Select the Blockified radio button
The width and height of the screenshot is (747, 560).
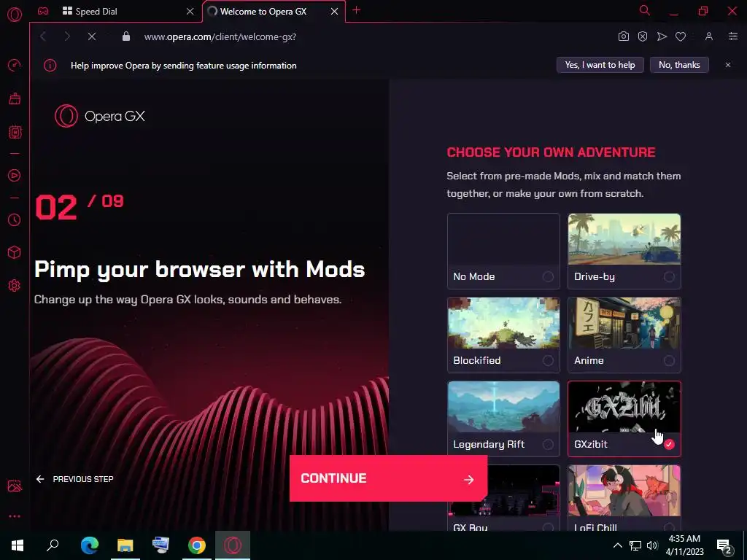click(548, 360)
